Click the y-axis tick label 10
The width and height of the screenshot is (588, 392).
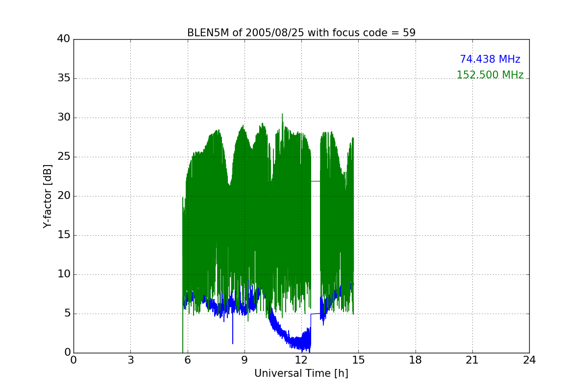(64, 274)
